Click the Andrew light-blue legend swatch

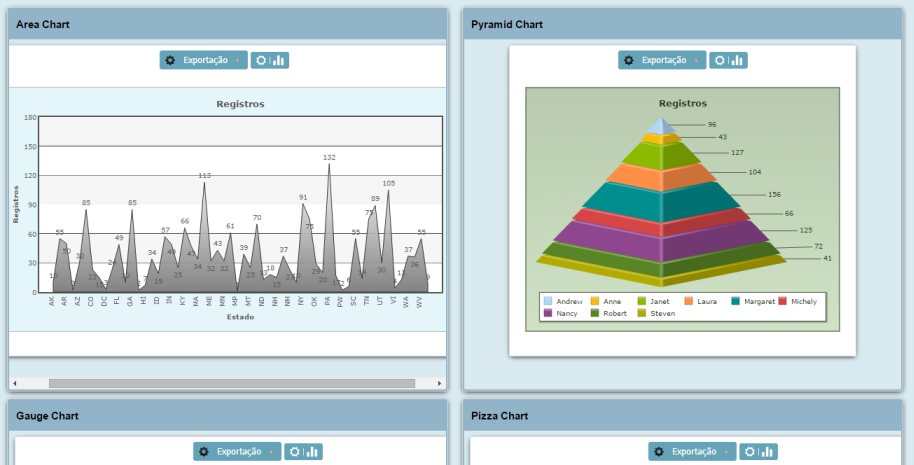pos(547,301)
